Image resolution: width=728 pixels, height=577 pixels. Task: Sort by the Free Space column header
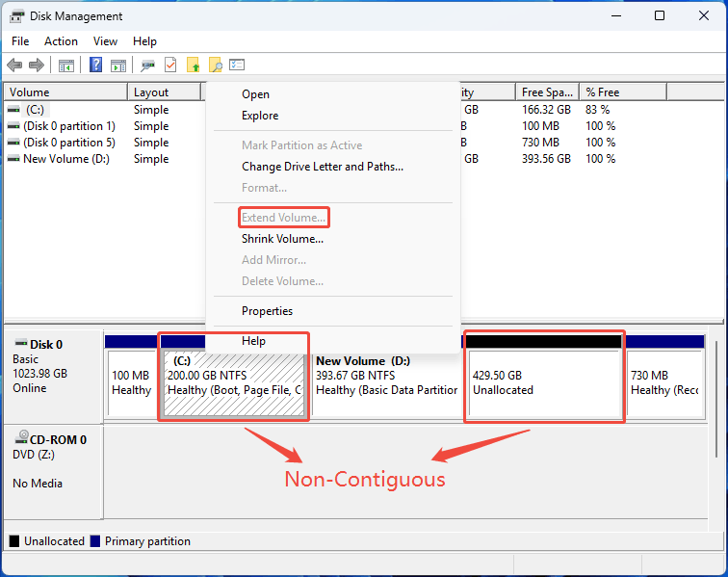tap(547, 92)
